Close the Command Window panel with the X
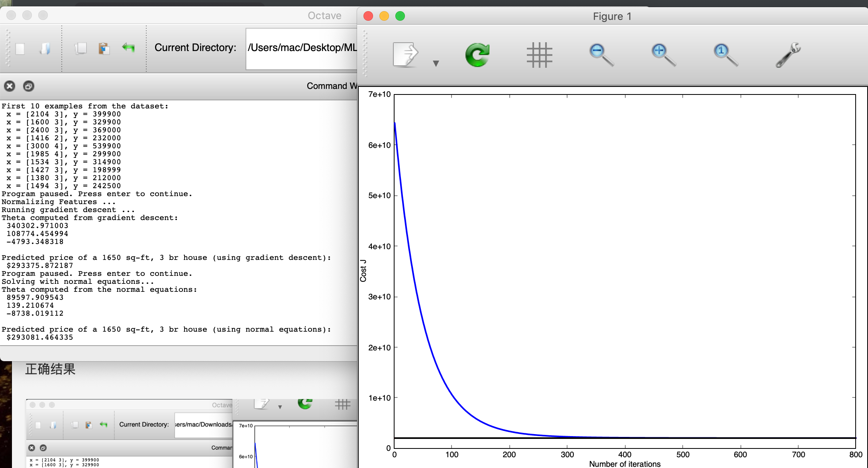 [x=10, y=86]
